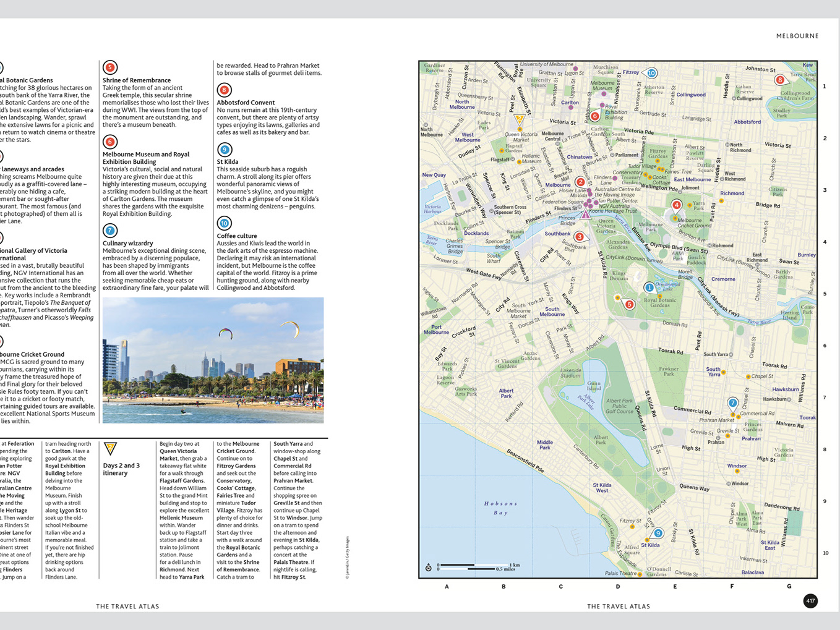Click the Lakeside Stadium map label

(570, 373)
